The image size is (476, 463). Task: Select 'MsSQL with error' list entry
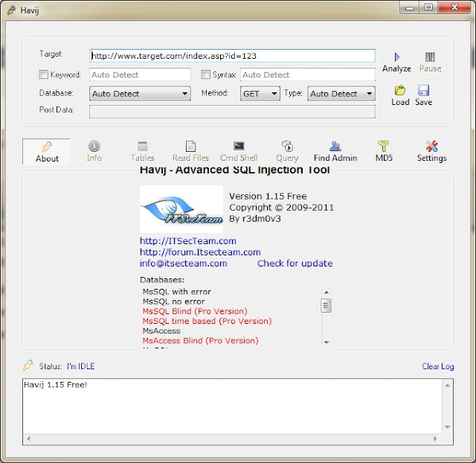click(177, 292)
